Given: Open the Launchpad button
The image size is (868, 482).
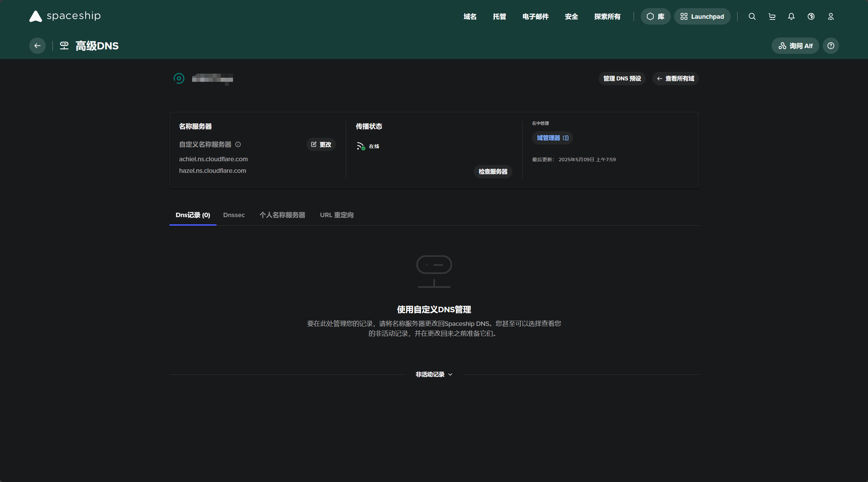Looking at the screenshot, I should click(x=702, y=16).
